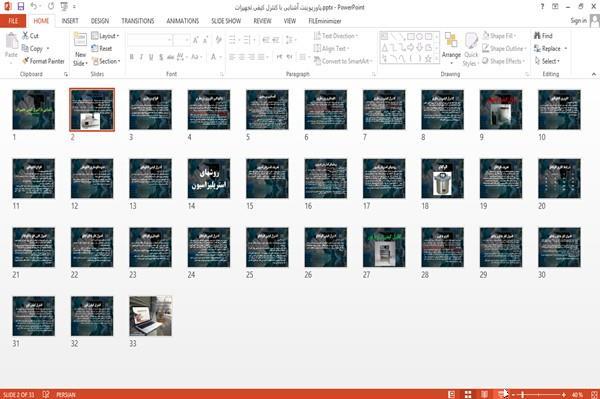Select slide 20 thumbnail

[x=559, y=179]
